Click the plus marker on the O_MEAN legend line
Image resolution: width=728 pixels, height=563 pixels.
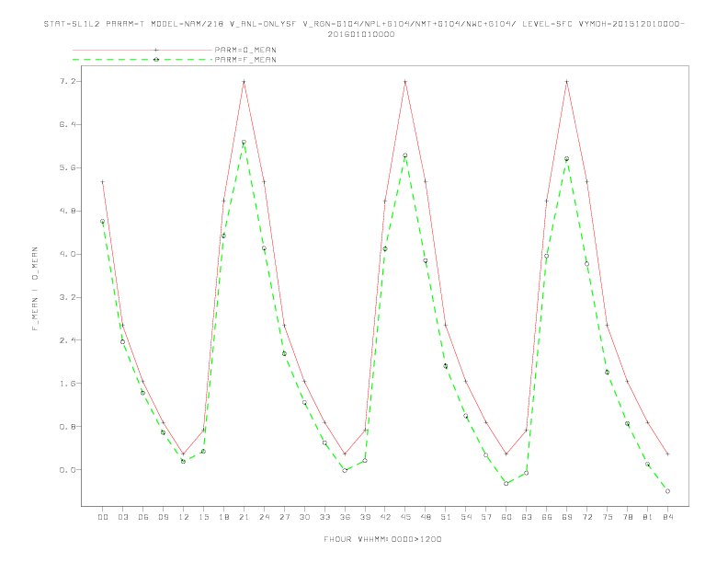click(156, 50)
